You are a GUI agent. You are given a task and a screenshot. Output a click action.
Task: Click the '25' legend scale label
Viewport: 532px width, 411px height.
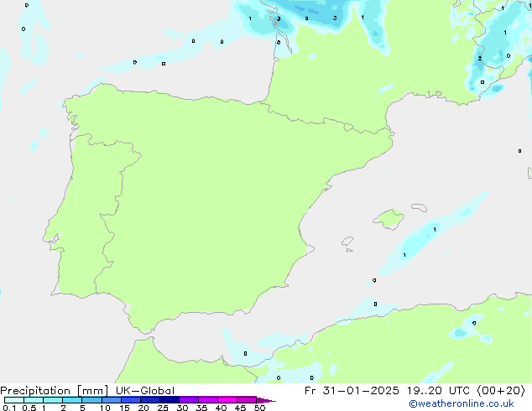pyautogui.click(x=163, y=408)
